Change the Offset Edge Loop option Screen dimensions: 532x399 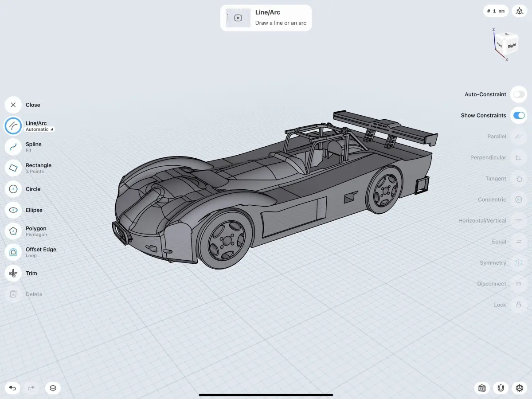coord(31,256)
